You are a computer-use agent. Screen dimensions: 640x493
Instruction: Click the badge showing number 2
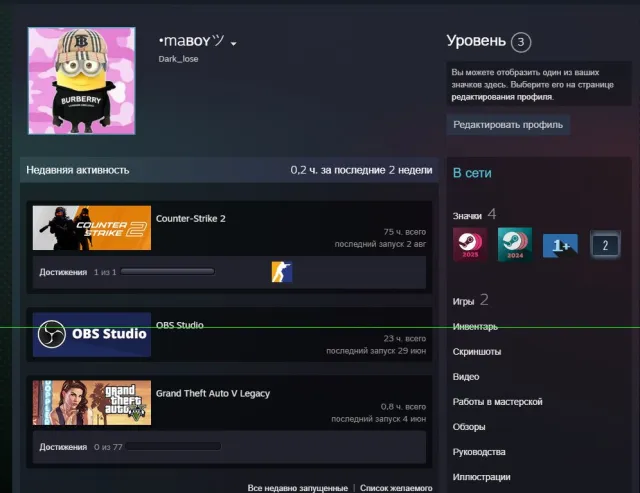605,245
